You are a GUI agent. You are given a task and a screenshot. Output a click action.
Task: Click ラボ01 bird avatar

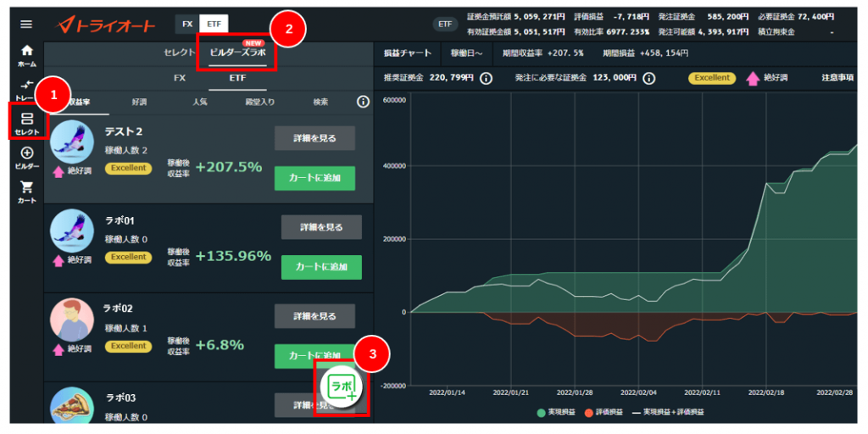[72, 231]
